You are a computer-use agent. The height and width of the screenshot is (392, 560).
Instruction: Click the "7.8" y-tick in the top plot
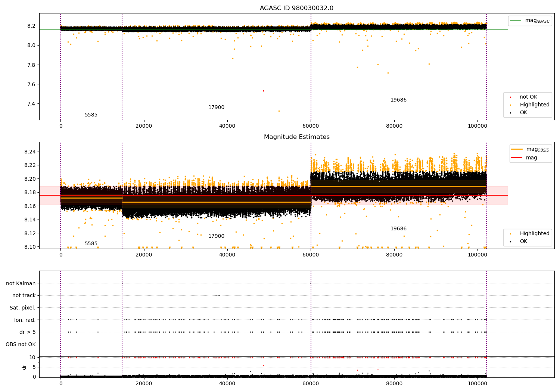pos(31,65)
